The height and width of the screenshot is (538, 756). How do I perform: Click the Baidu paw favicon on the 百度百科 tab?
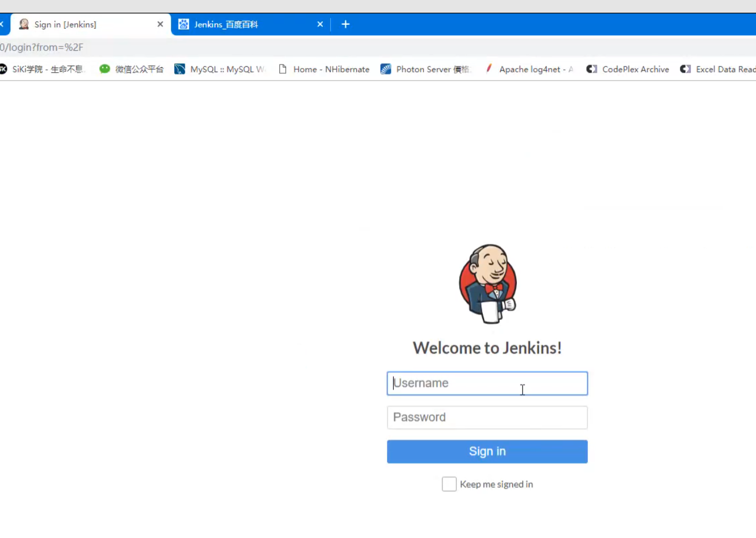[184, 24]
